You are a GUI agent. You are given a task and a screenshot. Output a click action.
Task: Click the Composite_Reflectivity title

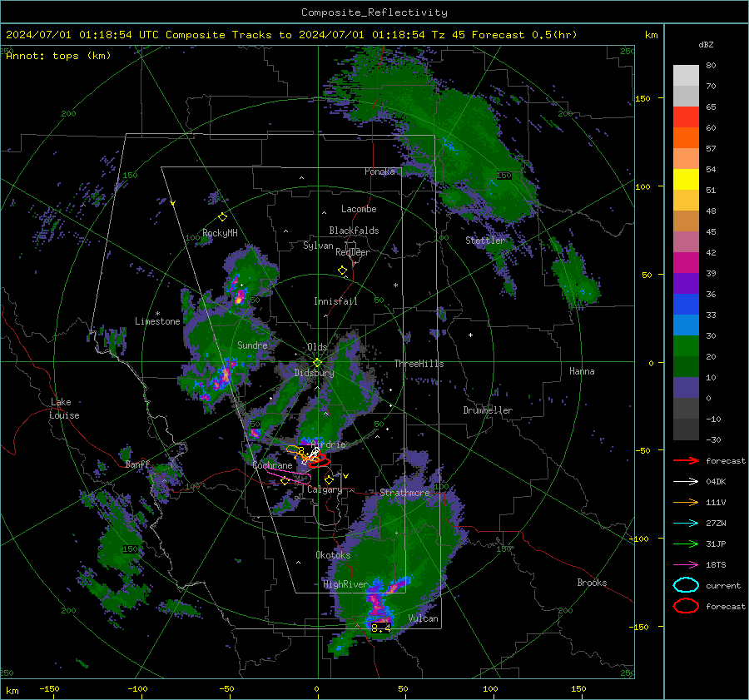374,12
